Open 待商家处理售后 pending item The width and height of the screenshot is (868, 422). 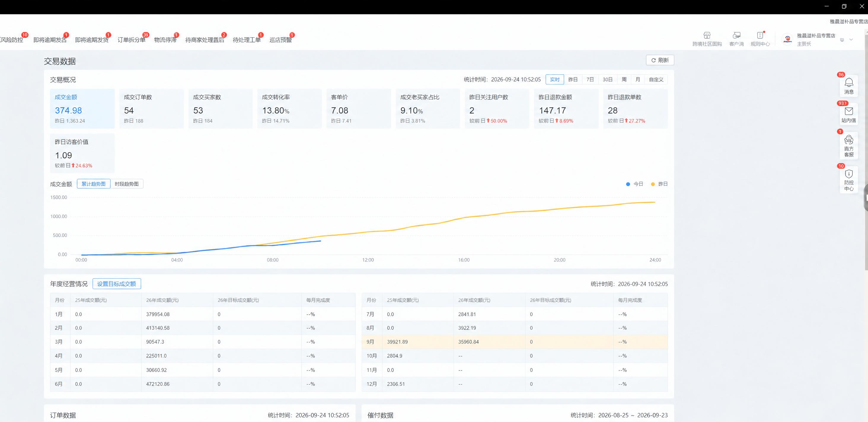tap(205, 40)
